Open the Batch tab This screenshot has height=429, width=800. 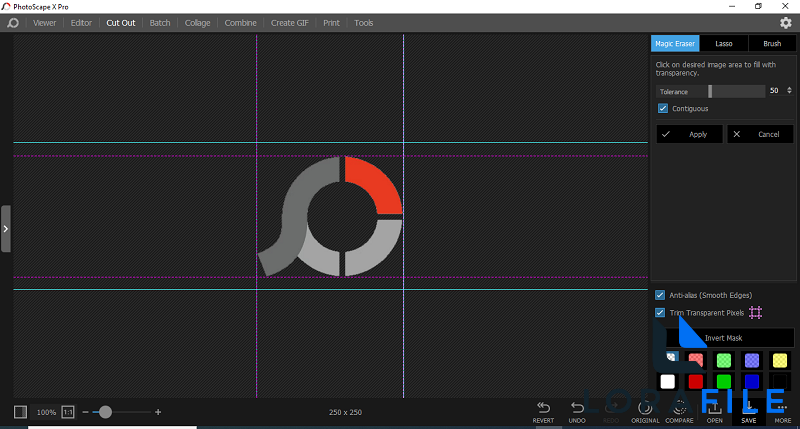tap(160, 23)
